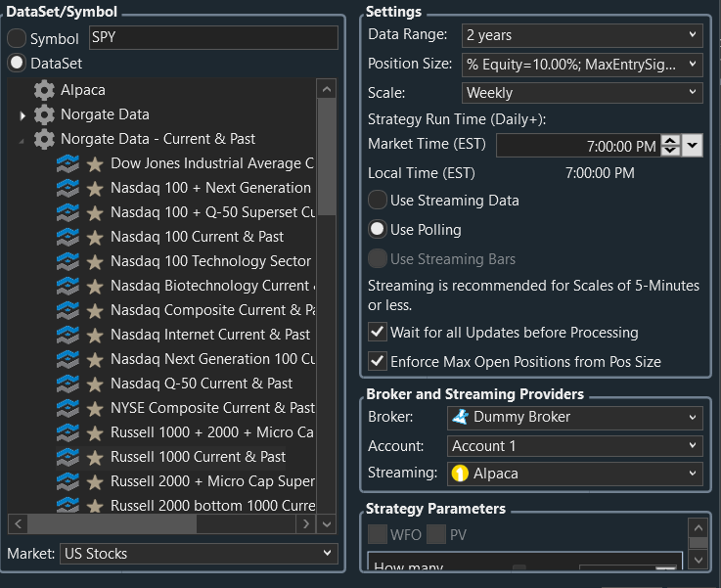Click star icon for Nasdaq 100 Current & Past
This screenshot has height=588, width=721.
(95, 237)
